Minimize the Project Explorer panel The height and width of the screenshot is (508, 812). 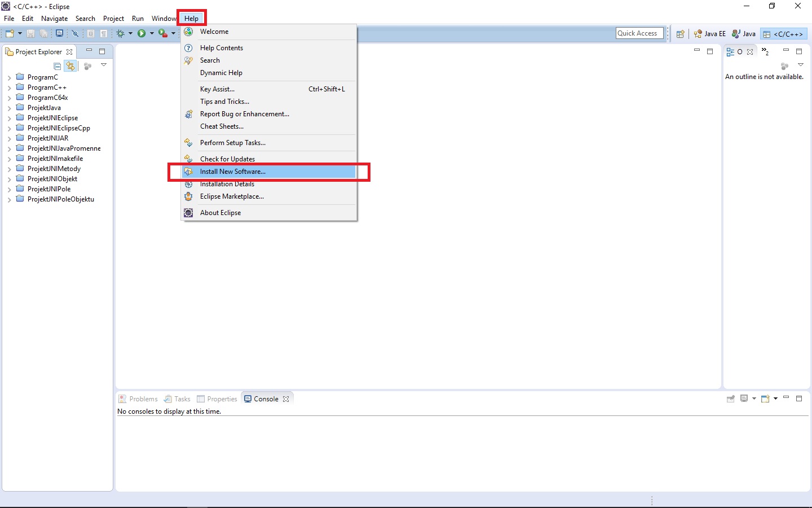(89, 50)
